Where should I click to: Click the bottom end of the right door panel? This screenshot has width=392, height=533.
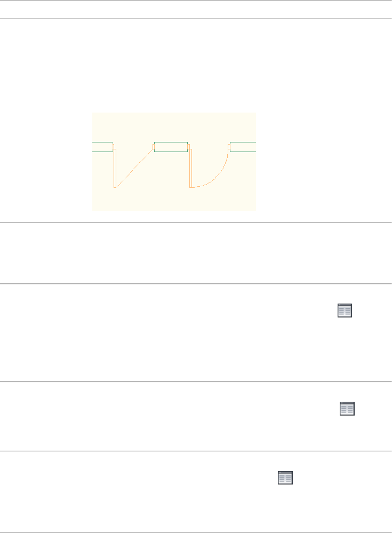(190, 187)
